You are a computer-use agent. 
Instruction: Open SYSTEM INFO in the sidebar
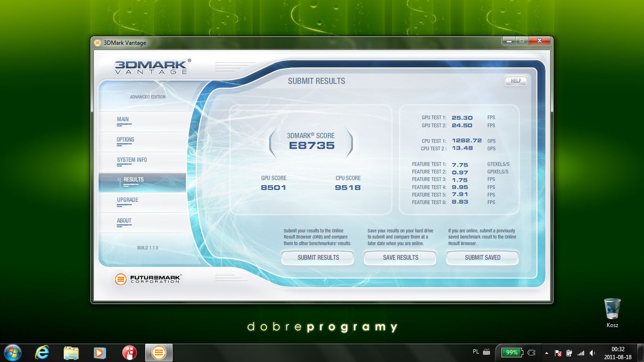(142, 162)
